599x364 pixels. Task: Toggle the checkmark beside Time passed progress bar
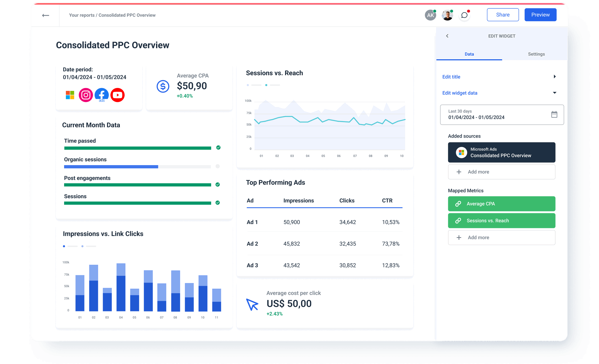[218, 147]
